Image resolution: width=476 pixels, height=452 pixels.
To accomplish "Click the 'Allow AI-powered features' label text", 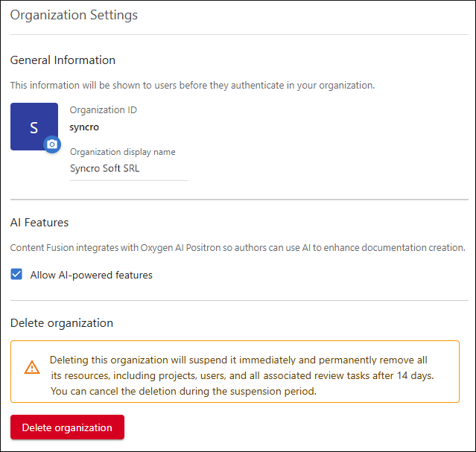I will click(x=91, y=275).
